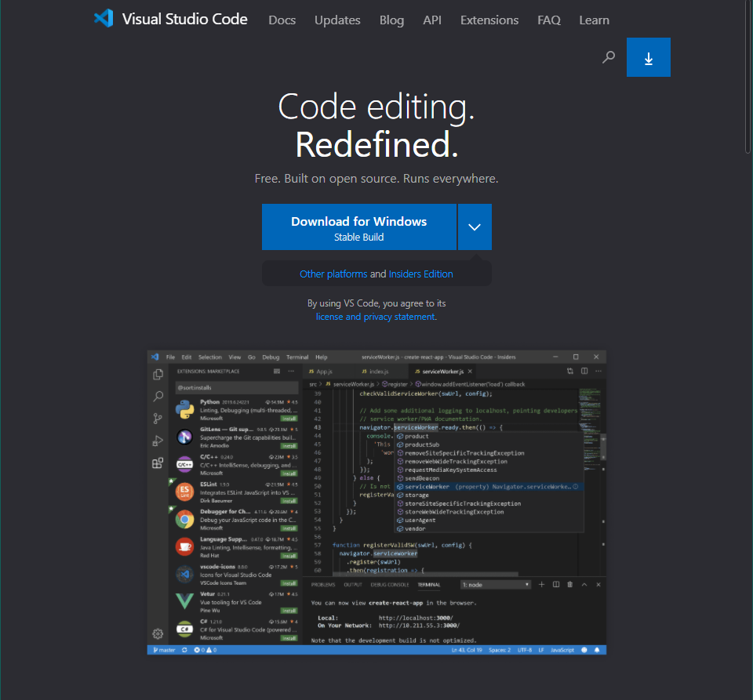Click the Debugger for Chrome icon in screenshot
This screenshot has width=753, height=700.
point(184,519)
